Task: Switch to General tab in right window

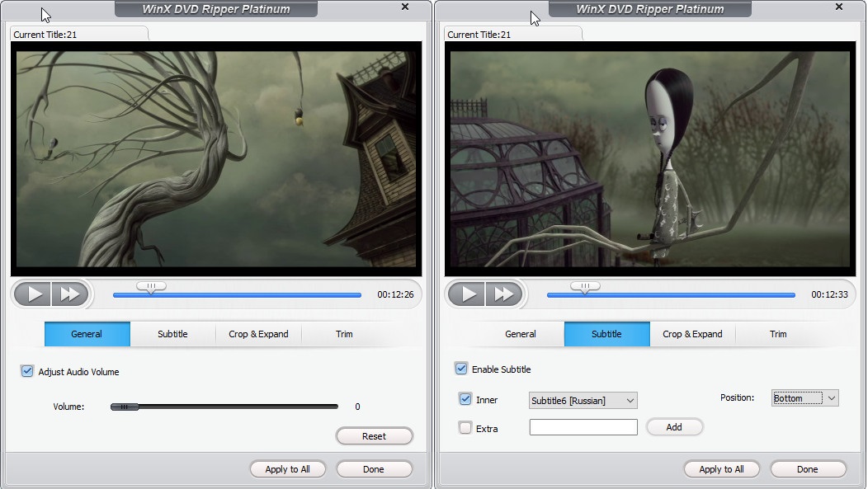Action: (x=521, y=334)
